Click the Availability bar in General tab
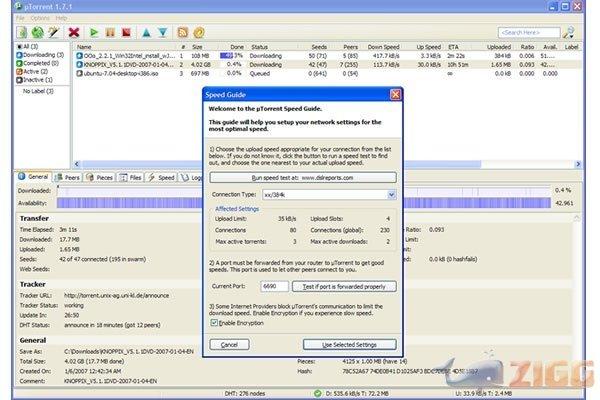 tap(304, 203)
